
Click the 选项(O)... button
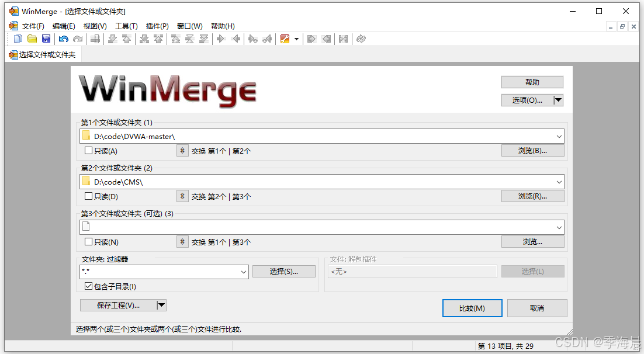[527, 100]
